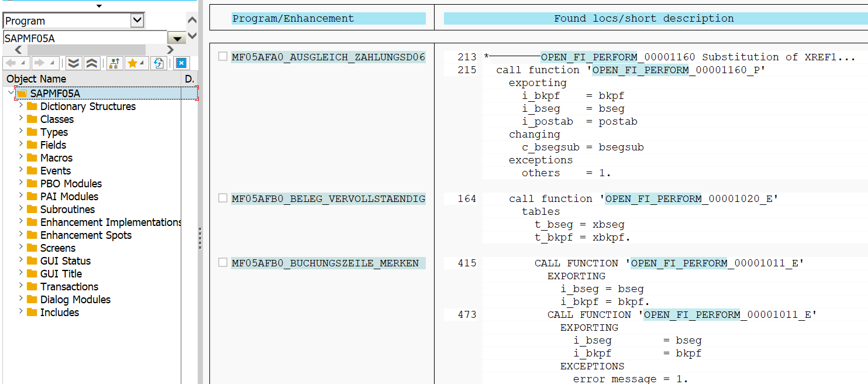The height and width of the screenshot is (384, 868).
Task: Click folder icon next to Classes
Action: pyautogui.click(x=32, y=119)
